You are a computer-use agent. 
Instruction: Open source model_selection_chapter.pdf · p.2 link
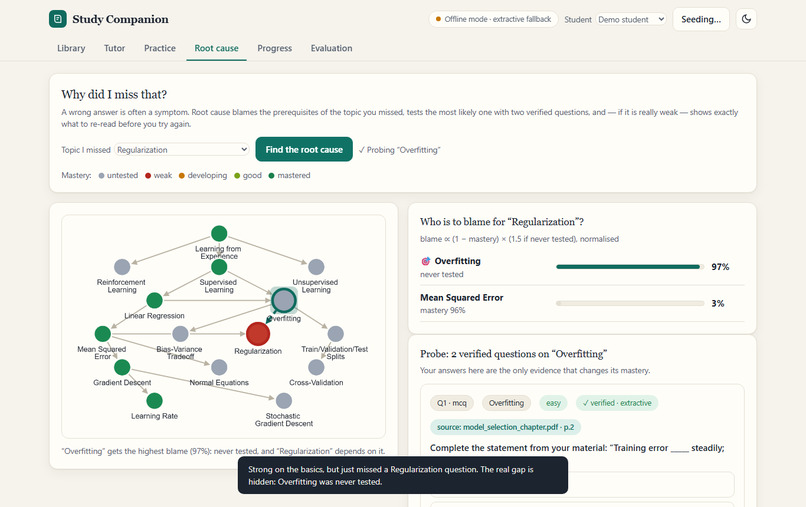click(x=505, y=427)
